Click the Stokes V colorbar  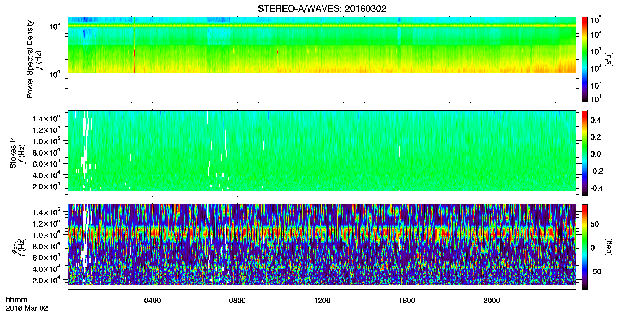pyautogui.click(x=585, y=153)
